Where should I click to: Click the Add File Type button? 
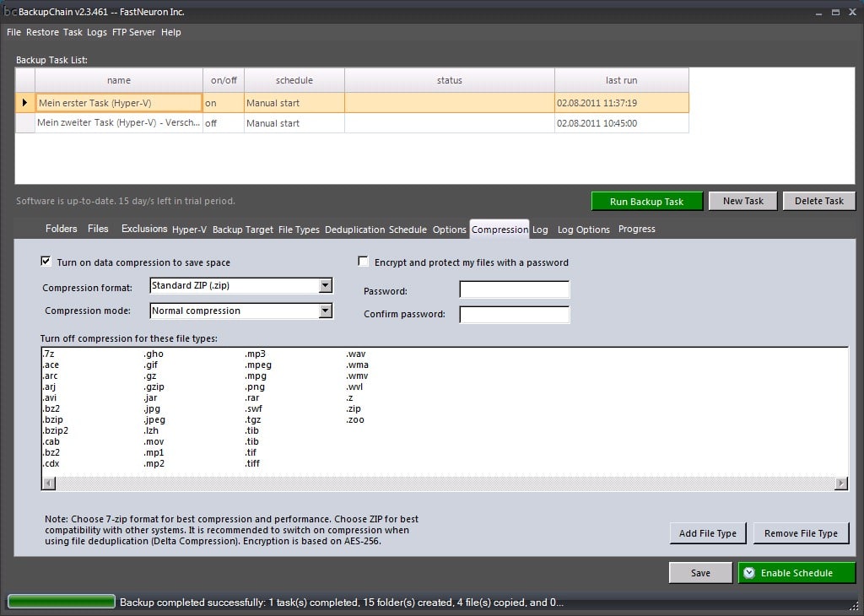(x=708, y=532)
